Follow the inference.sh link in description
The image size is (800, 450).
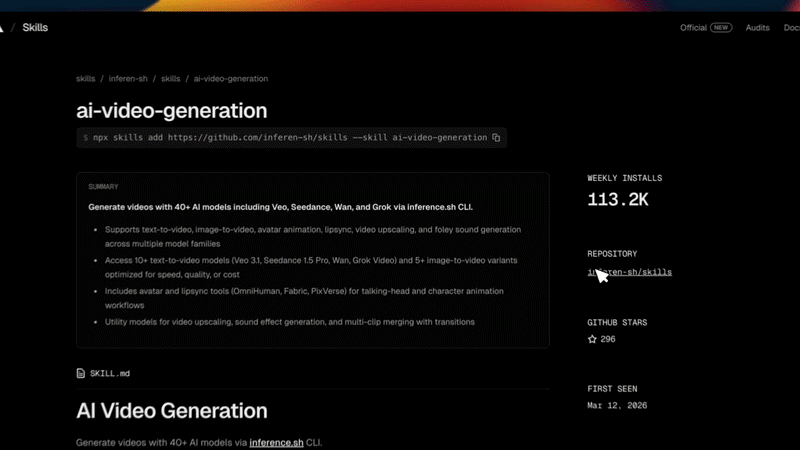point(276,442)
